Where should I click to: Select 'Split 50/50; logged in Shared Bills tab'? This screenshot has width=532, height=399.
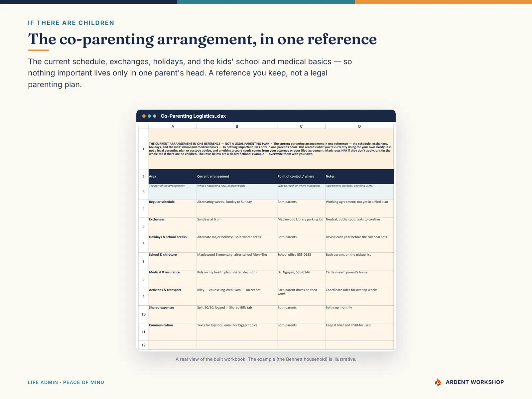click(x=237, y=314)
